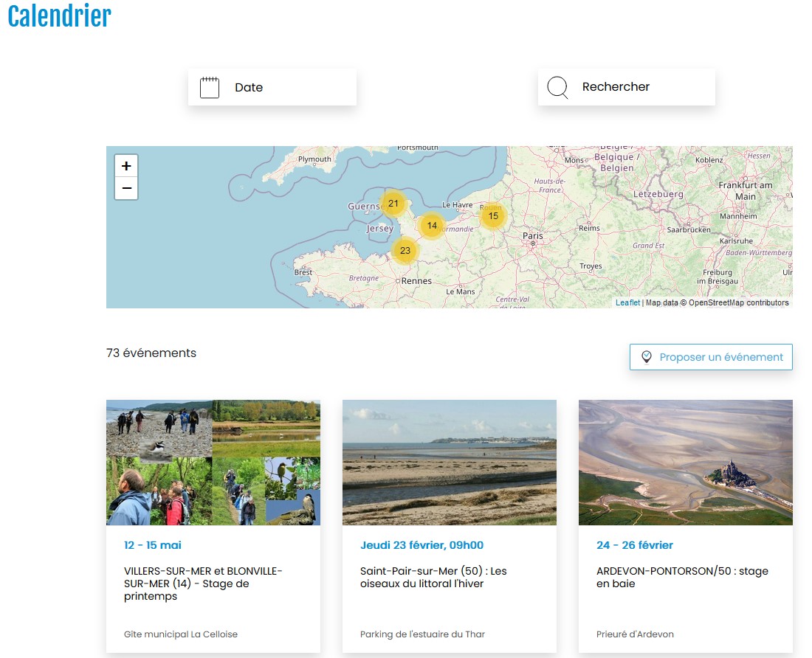Click the 73 événements count text

point(151,353)
